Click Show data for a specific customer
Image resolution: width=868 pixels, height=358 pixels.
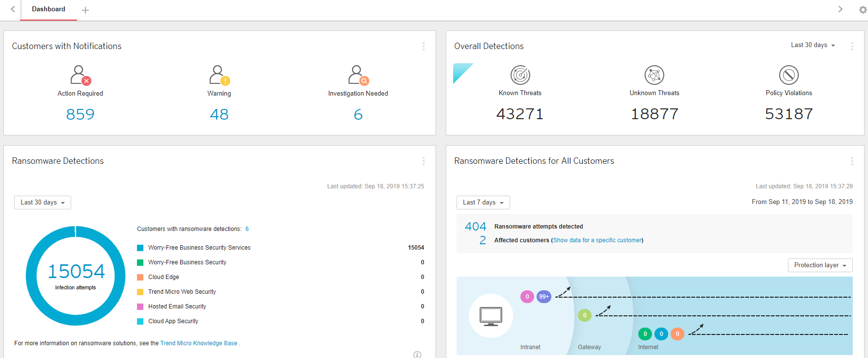click(x=597, y=240)
